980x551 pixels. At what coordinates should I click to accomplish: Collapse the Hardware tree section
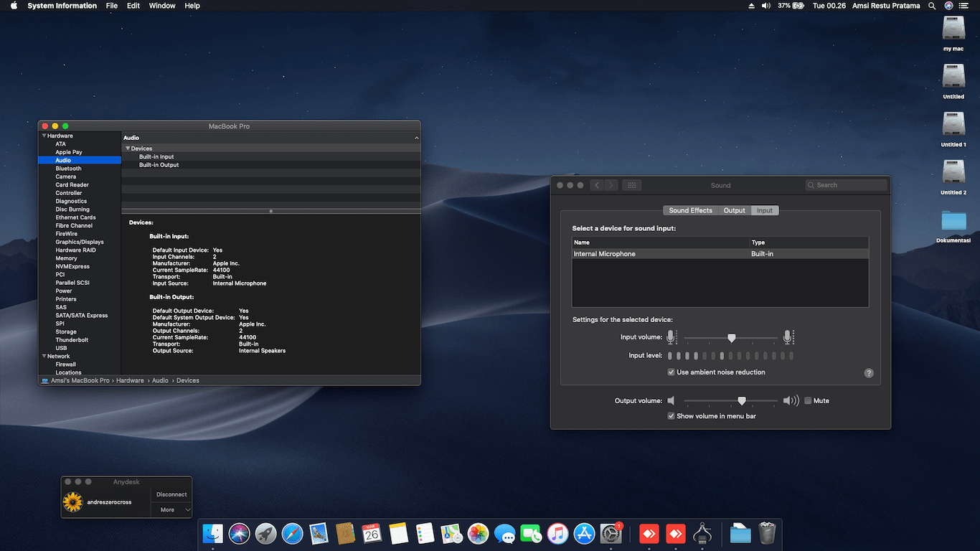(44, 136)
